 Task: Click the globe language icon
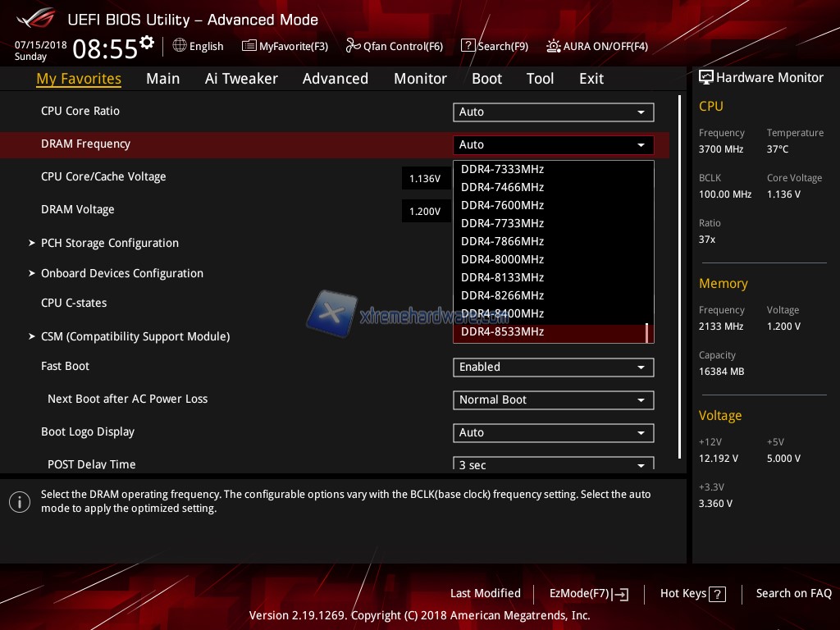pos(180,46)
